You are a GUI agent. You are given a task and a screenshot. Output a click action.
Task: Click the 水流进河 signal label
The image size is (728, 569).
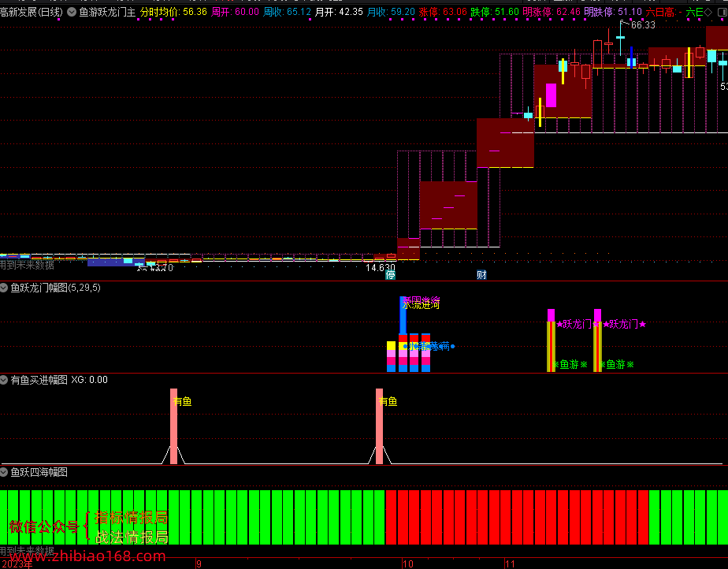421,305
